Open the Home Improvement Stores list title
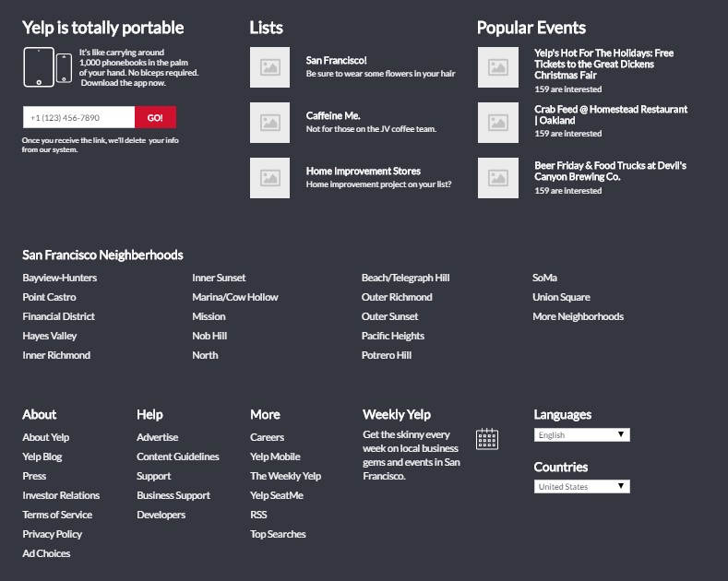728x581 pixels. pyautogui.click(x=363, y=171)
